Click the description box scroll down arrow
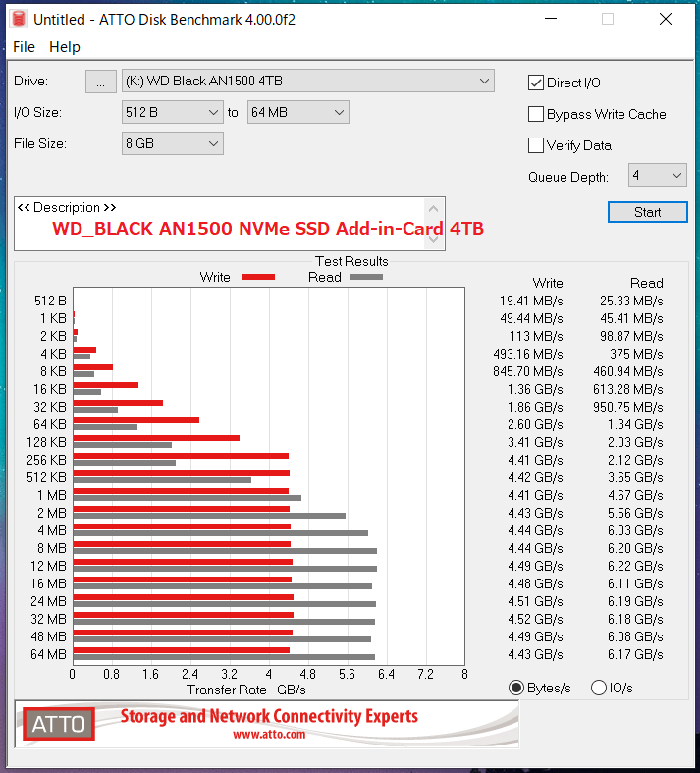This screenshot has height=773, width=700. [x=433, y=239]
